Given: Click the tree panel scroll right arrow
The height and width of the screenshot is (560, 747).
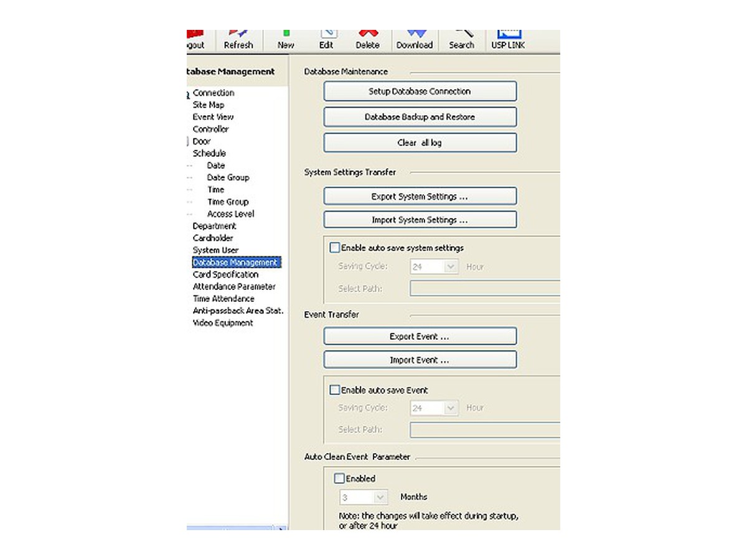Looking at the screenshot, I should pyautogui.click(x=281, y=528).
